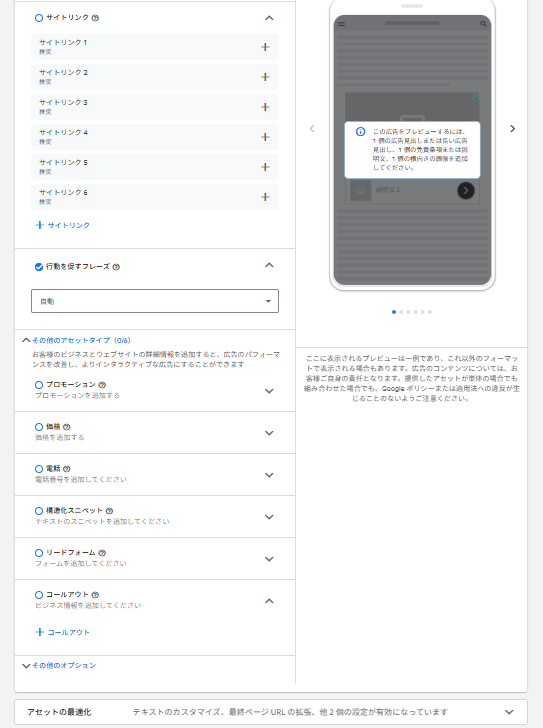The height and width of the screenshot is (728, 543).
Task: Click the + コールアウト add link
Action: pyautogui.click(x=63, y=632)
